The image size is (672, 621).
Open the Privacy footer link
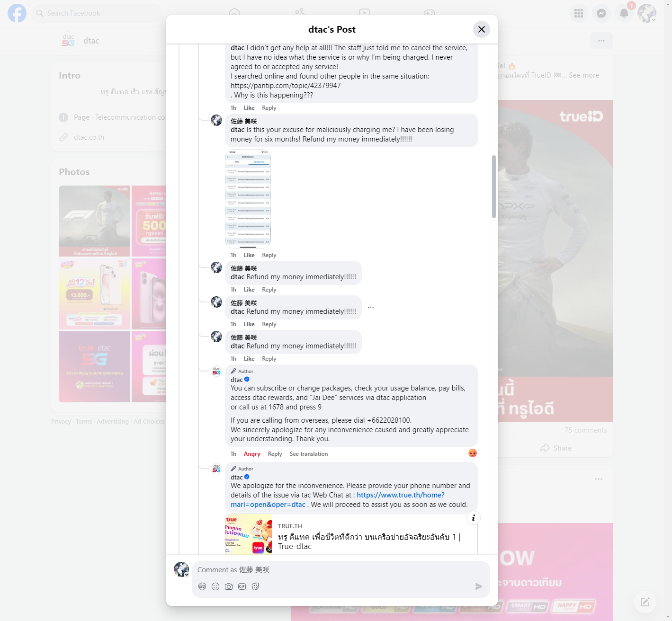click(61, 422)
